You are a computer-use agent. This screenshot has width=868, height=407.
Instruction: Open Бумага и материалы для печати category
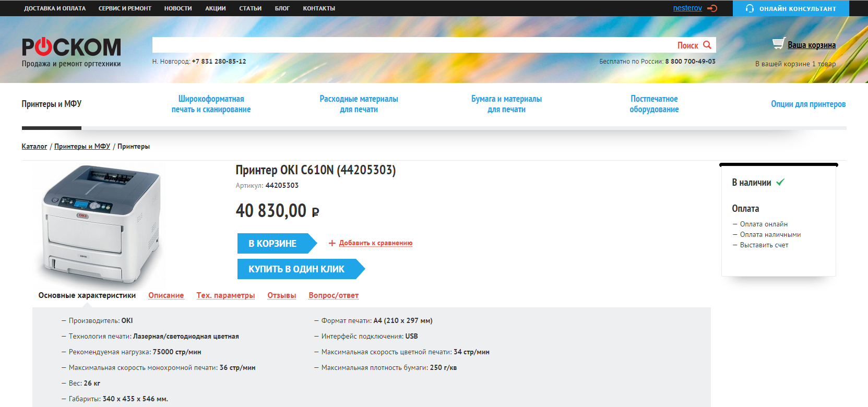507,104
